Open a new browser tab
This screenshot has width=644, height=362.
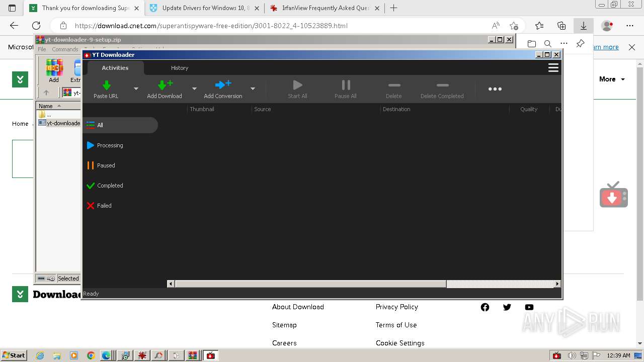pos(394,8)
